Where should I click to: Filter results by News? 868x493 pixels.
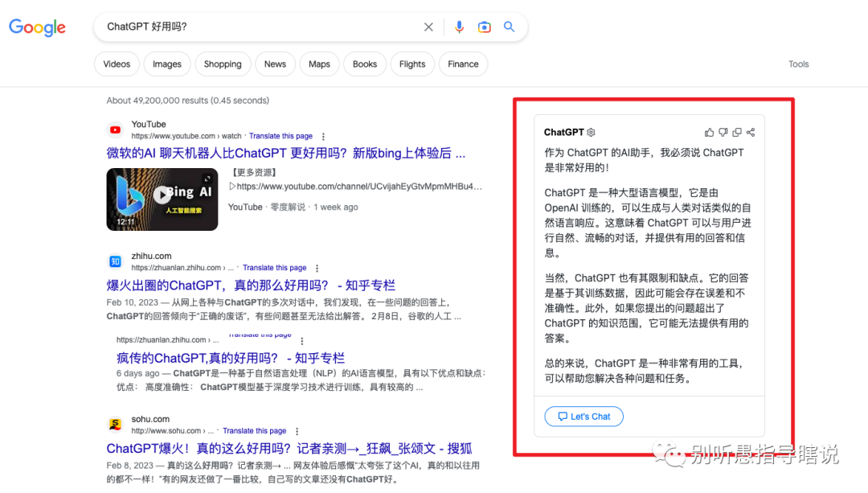point(275,64)
